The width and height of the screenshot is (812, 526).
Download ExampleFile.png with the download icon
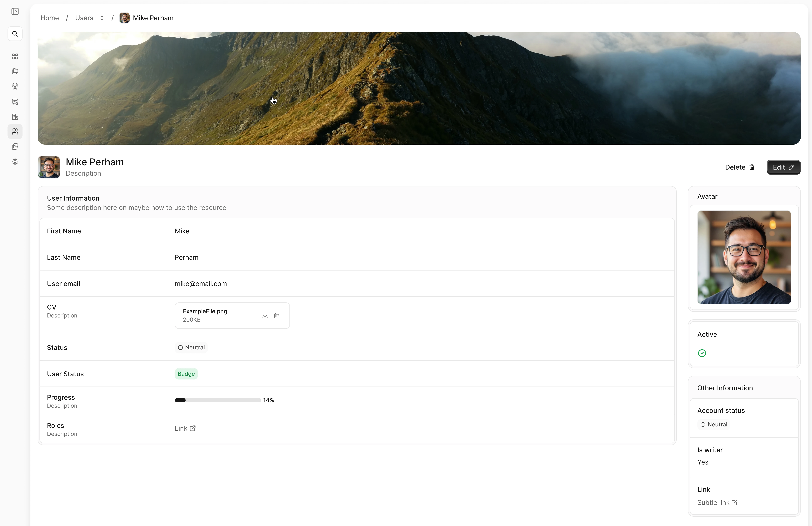click(x=265, y=316)
